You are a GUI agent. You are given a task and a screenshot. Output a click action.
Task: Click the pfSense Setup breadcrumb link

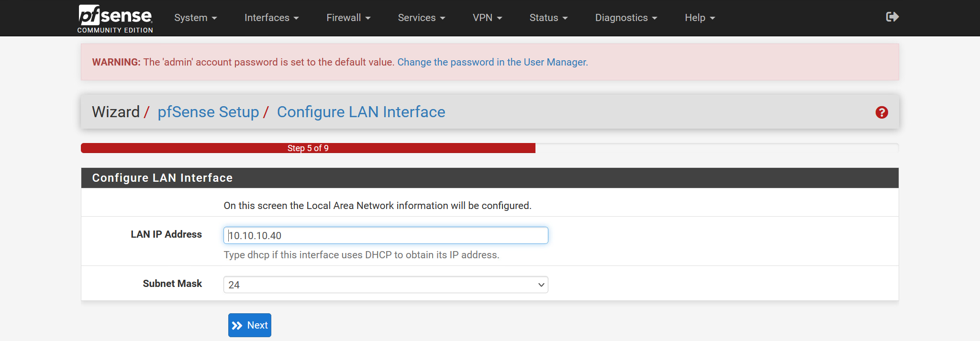[208, 112]
